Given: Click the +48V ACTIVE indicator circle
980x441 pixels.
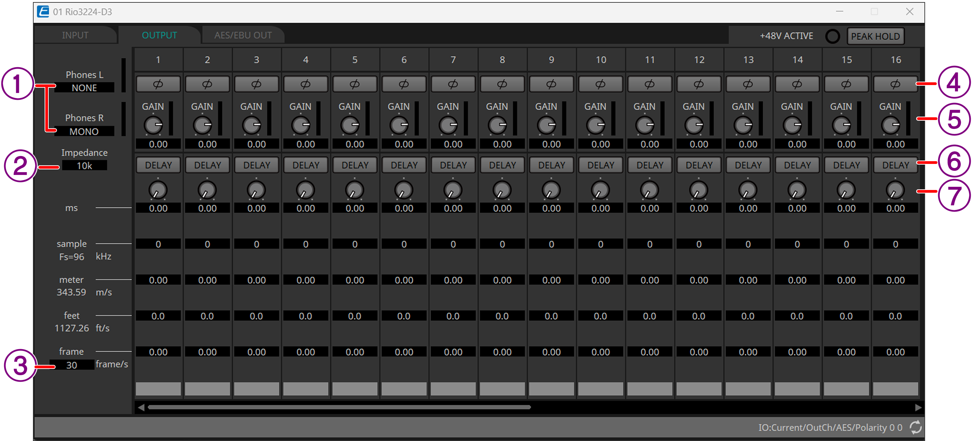Looking at the screenshot, I should coord(832,36).
